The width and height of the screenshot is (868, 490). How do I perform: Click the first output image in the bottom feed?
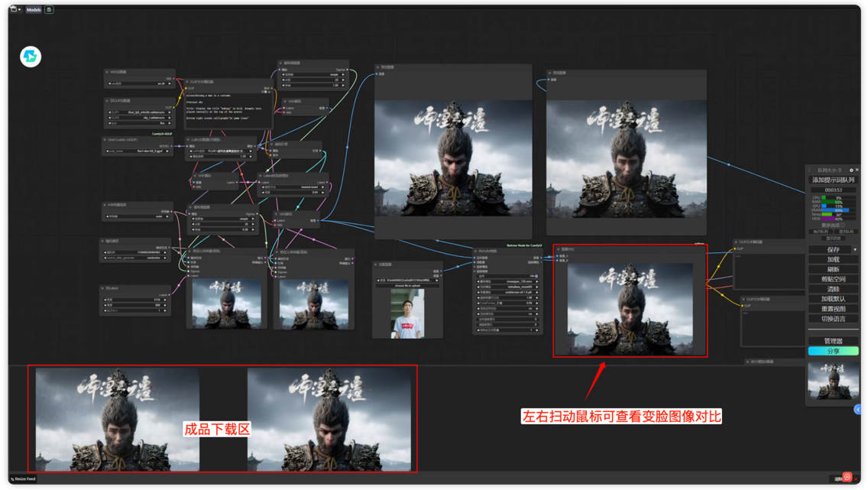118,419
